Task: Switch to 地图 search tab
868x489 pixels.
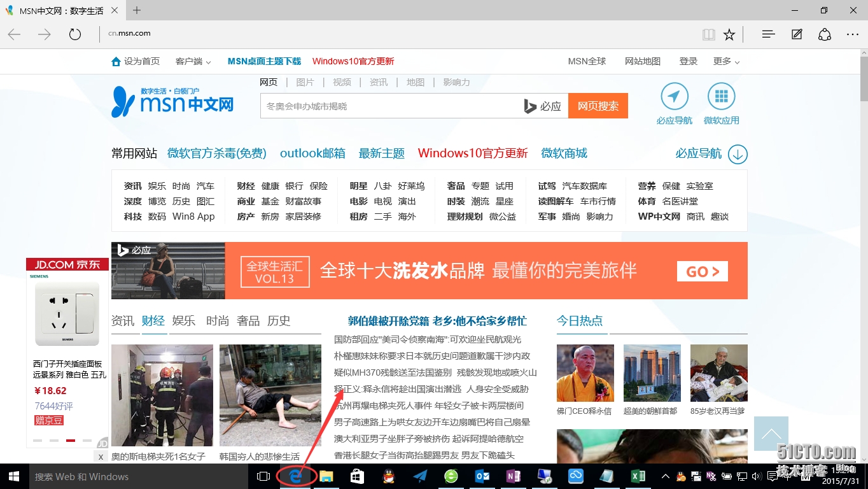Action: [416, 82]
